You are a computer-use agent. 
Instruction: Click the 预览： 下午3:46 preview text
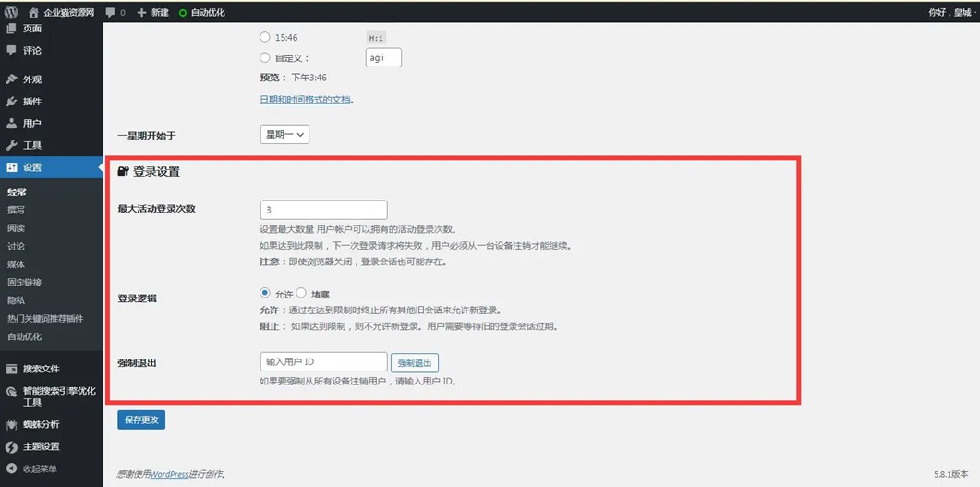[293, 79]
